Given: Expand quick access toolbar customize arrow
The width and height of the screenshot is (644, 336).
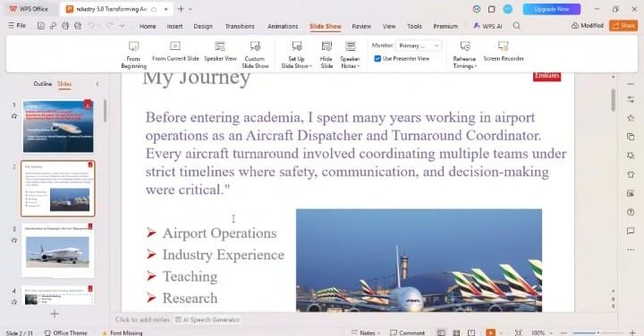Looking at the screenshot, I should (x=122, y=25).
